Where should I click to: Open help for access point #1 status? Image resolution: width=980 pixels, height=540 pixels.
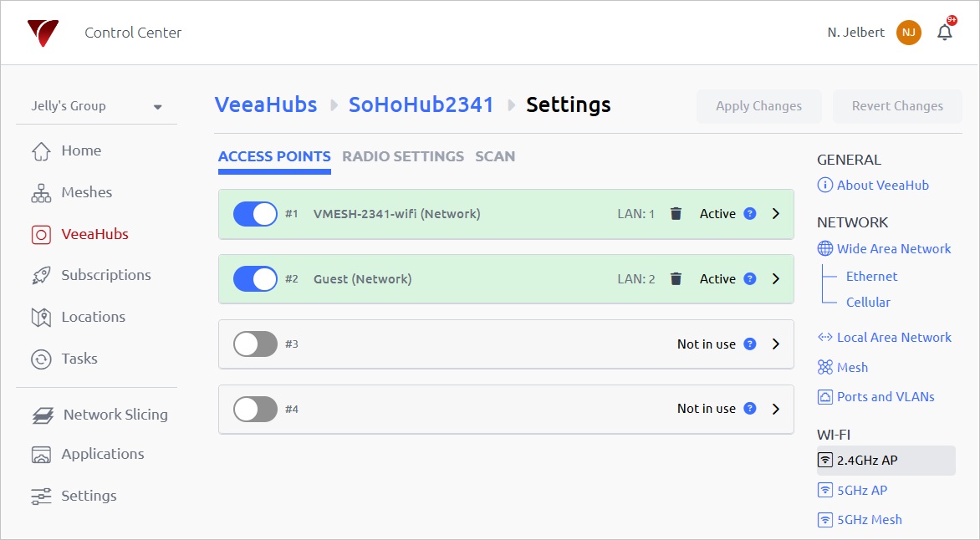point(750,214)
